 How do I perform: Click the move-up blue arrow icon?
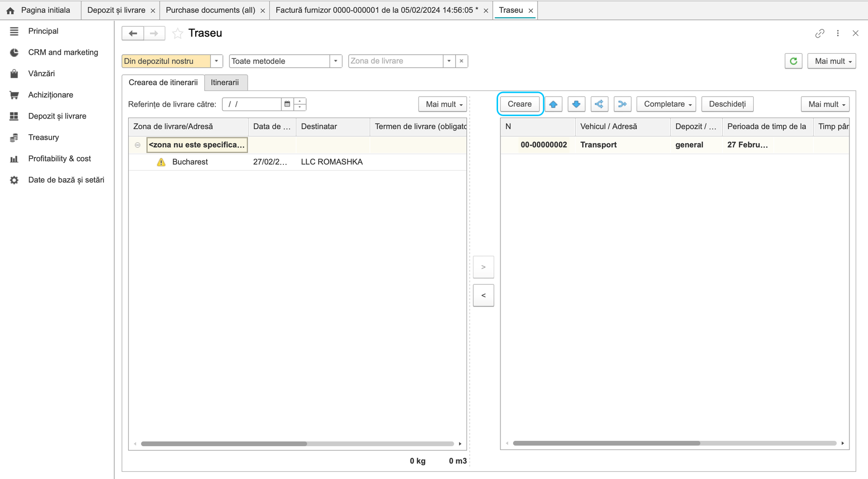pos(553,104)
